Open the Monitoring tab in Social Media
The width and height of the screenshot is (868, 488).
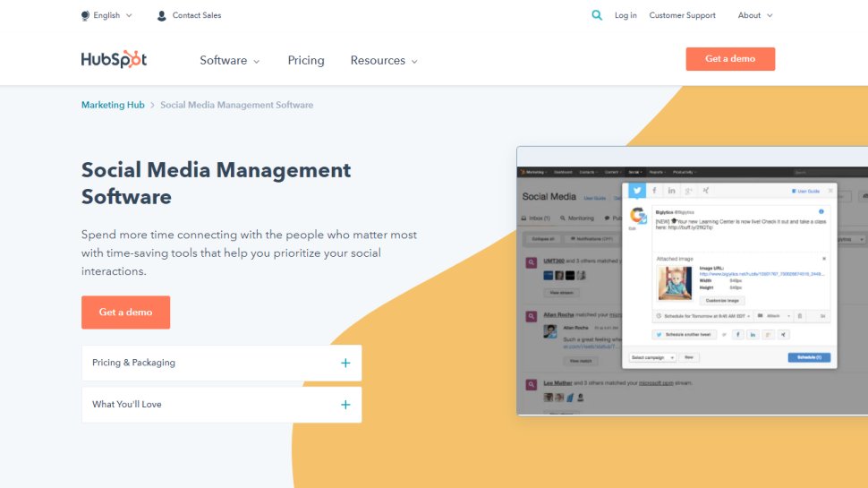click(x=577, y=218)
